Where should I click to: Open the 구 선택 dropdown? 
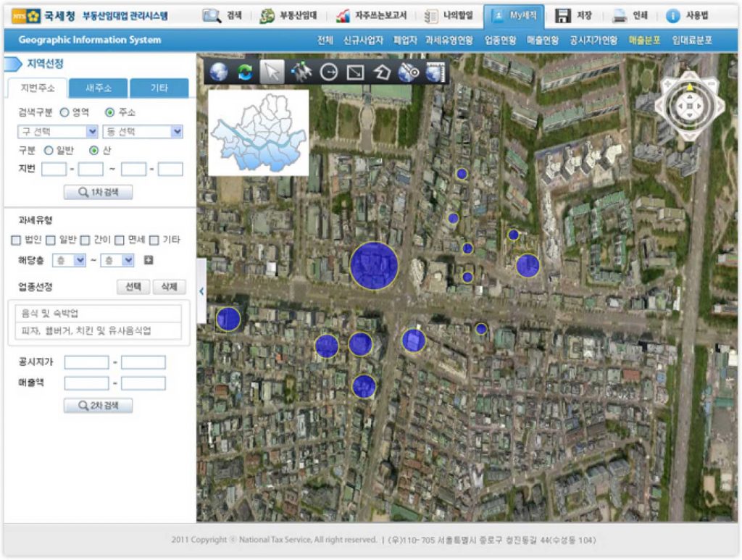[57, 131]
